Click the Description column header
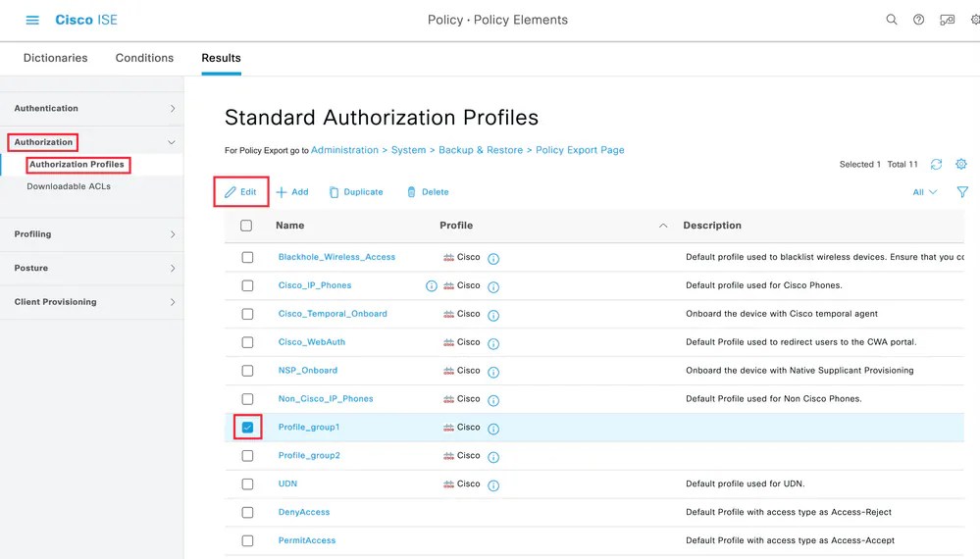980x559 pixels. click(x=712, y=226)
